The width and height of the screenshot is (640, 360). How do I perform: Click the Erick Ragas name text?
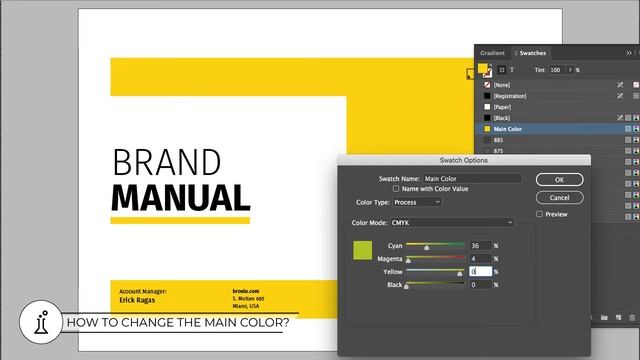pos(137,300)
